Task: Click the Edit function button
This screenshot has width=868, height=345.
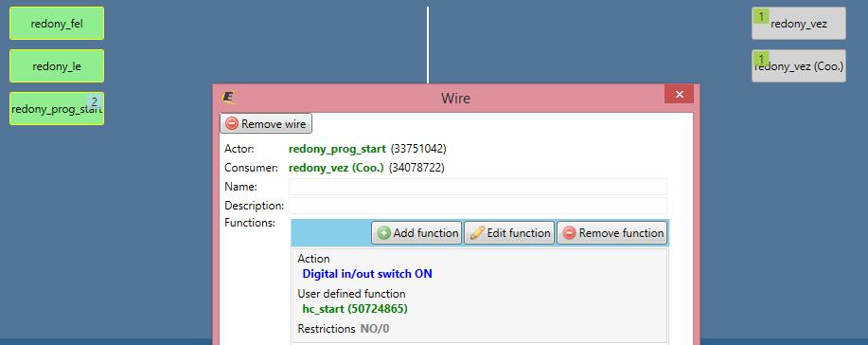Action: (x=509, y=233)
